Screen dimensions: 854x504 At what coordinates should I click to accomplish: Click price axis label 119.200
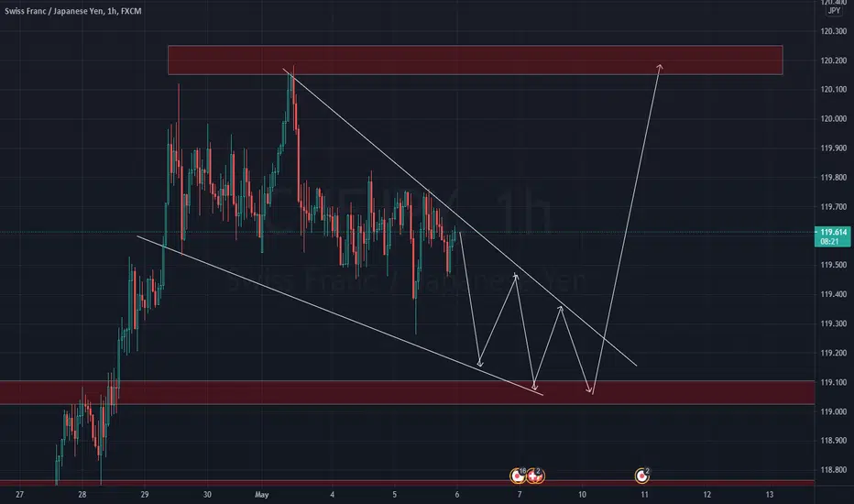834,353
